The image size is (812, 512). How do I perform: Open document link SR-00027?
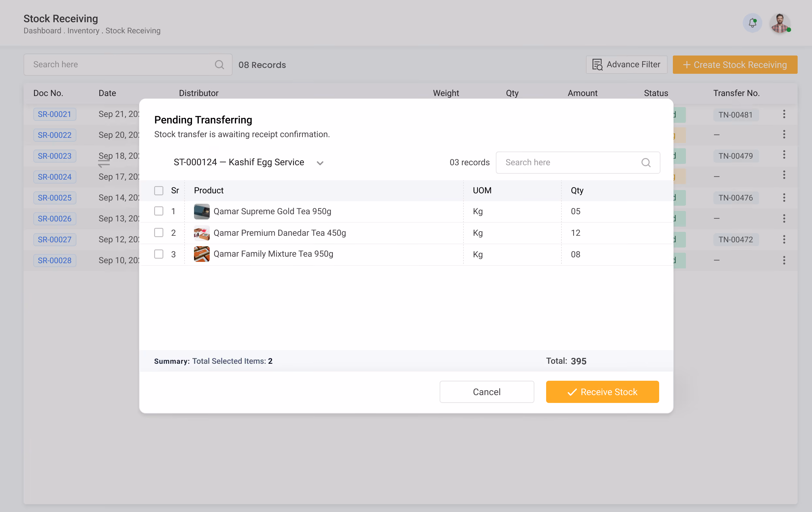point(55,240)
